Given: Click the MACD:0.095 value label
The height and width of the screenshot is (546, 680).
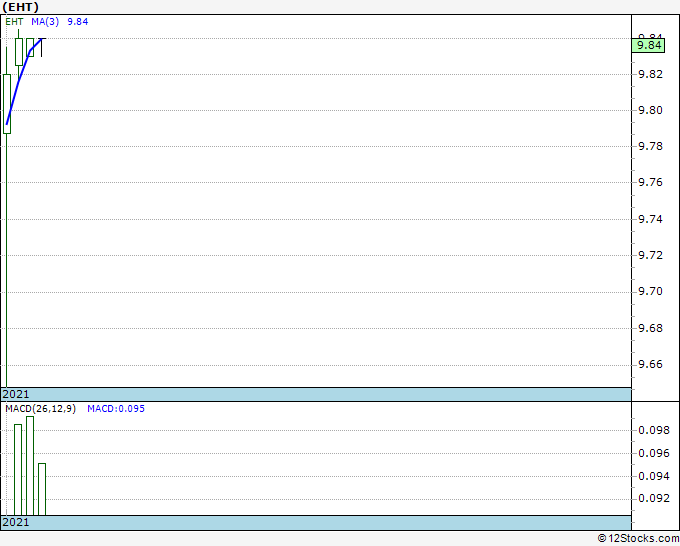Looking at the screenshot, I should (x=116, y=409).
